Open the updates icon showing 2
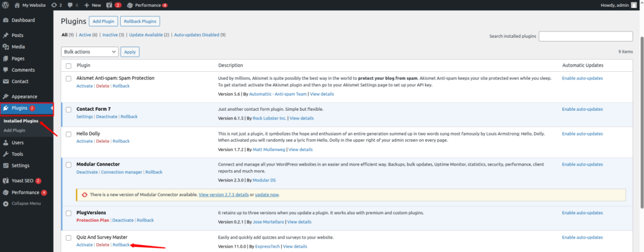This screenshot has height=252, width=644. pos(57,5)
